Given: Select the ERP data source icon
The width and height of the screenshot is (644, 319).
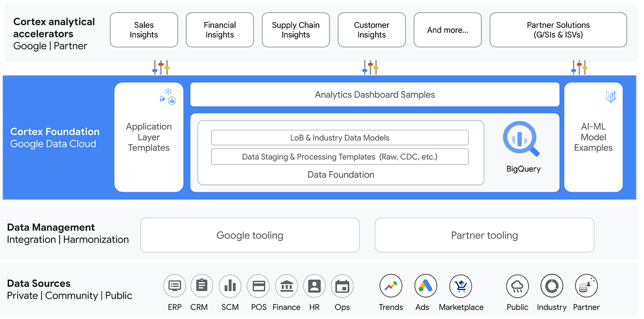Looking at the screenshot, I should (174, 286).
